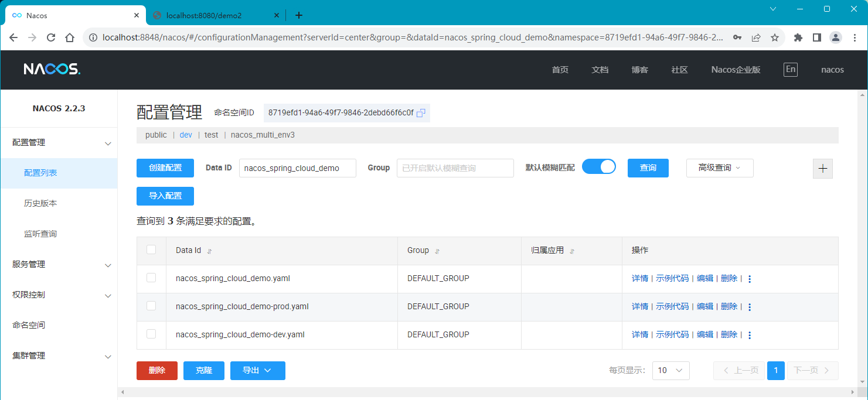Switch language using the En icon
Image resolution: width=868 pixels, height=400 pixels.
point(790,70)
